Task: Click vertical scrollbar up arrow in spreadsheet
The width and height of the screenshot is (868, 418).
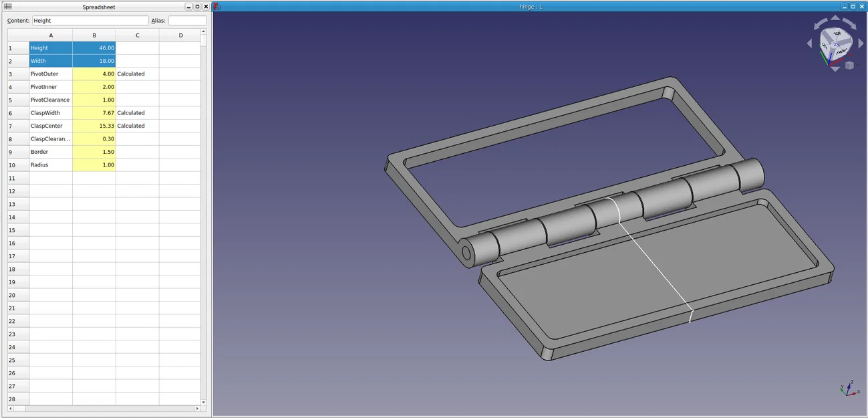Action: [x=204, y=31]
